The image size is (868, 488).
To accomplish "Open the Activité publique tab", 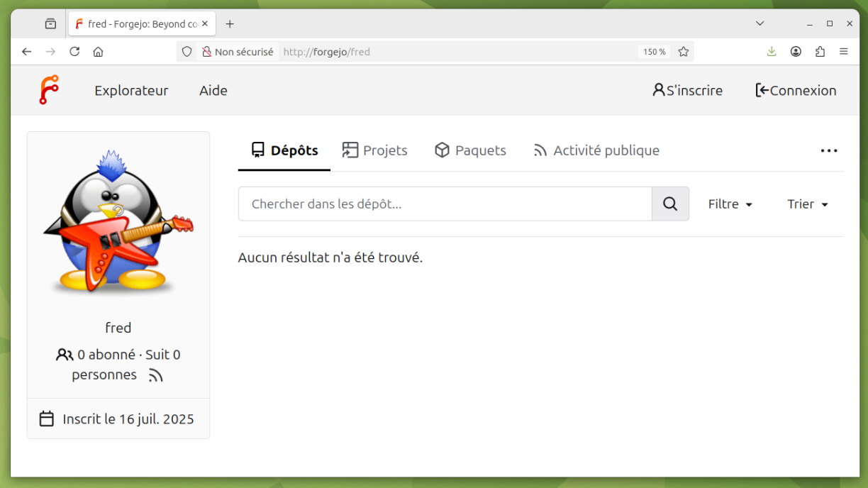I will (596, 150).
